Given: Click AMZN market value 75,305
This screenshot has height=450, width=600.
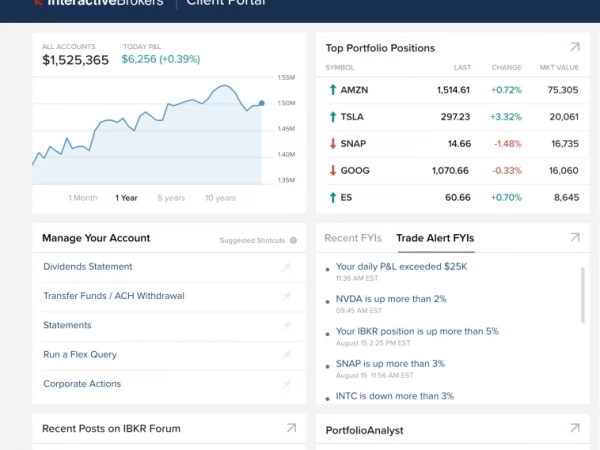Looking at the screenshot, I should click(x=563, y=90).
